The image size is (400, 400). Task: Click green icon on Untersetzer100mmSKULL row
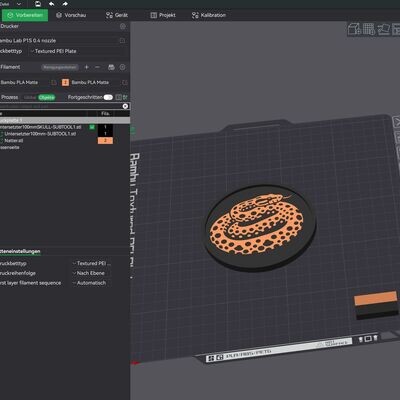tap(92, 127)
